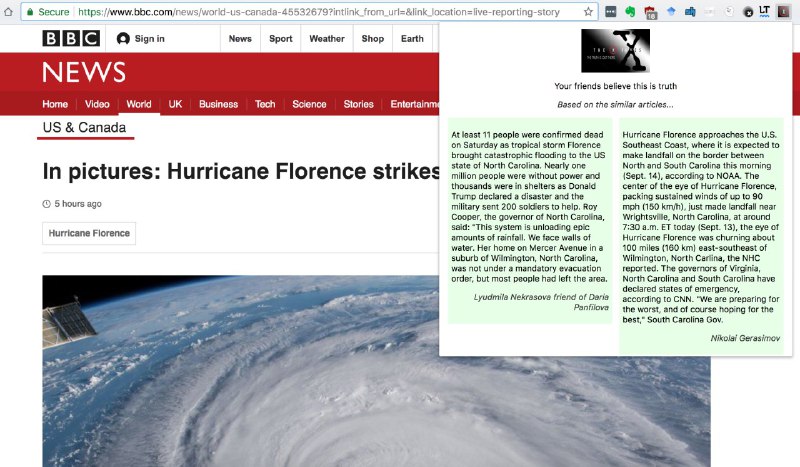Click the faded grey extension icon
Viewport: 800px width, 467px height.
(710, 12)
